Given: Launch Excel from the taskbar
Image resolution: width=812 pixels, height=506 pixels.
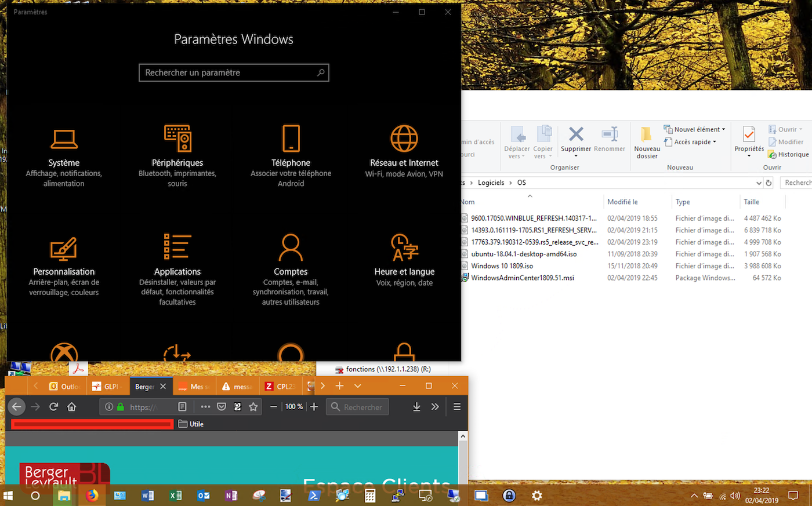Looking at the screenshot, I should click(175, 496).
